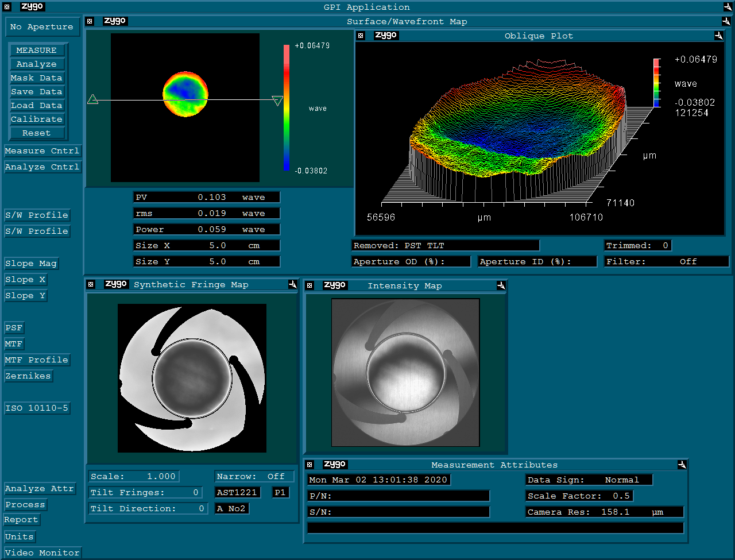Open the Analyze Cntrl panel
Viewport: 735px width, 560px height.
click(x=42, y=167)
